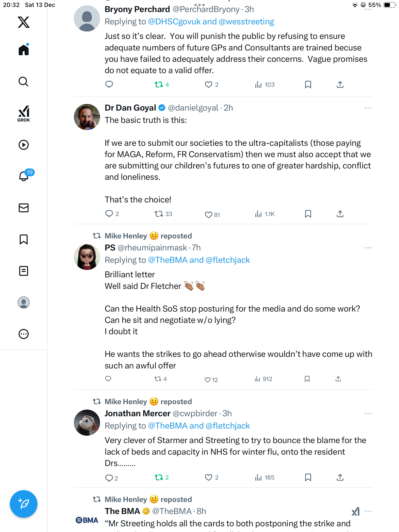Share Dr Dan Goyal's post
The height and width of the screenshot is (532, 399).
[340, 214]
